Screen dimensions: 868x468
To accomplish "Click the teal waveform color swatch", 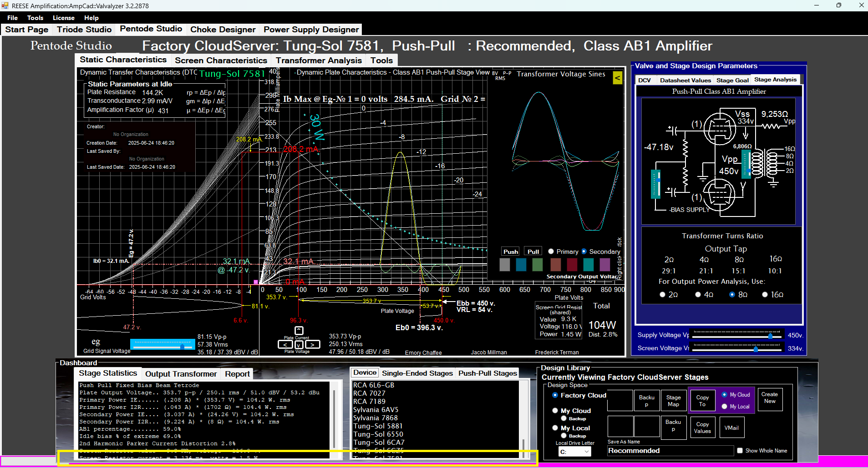I will 589,264.
